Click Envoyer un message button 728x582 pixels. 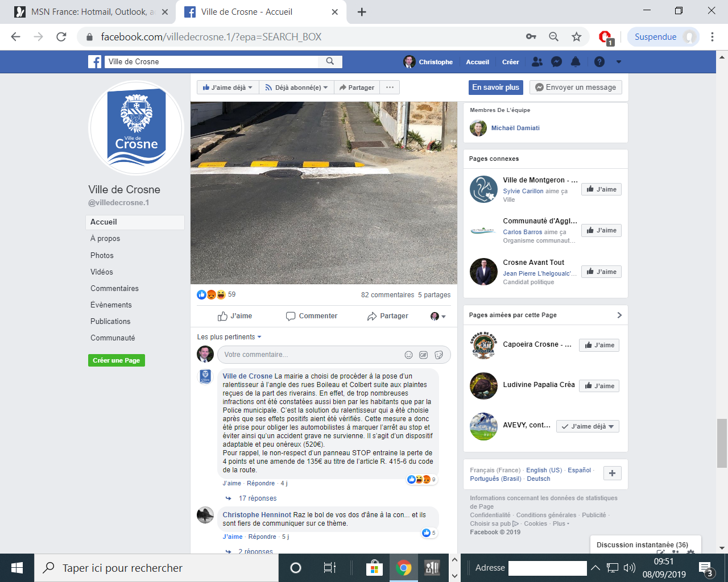pos(576,88)
